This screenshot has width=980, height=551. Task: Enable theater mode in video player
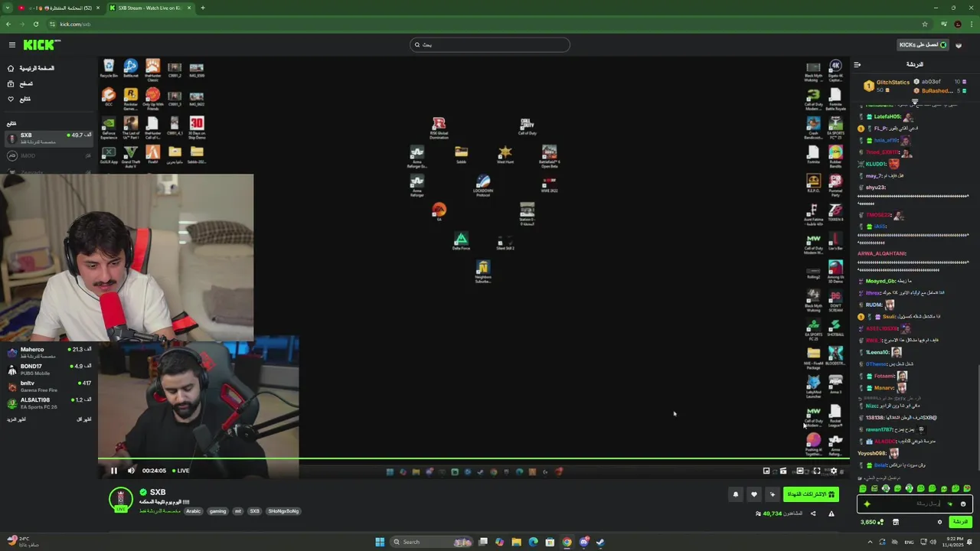tap(800, 471)
